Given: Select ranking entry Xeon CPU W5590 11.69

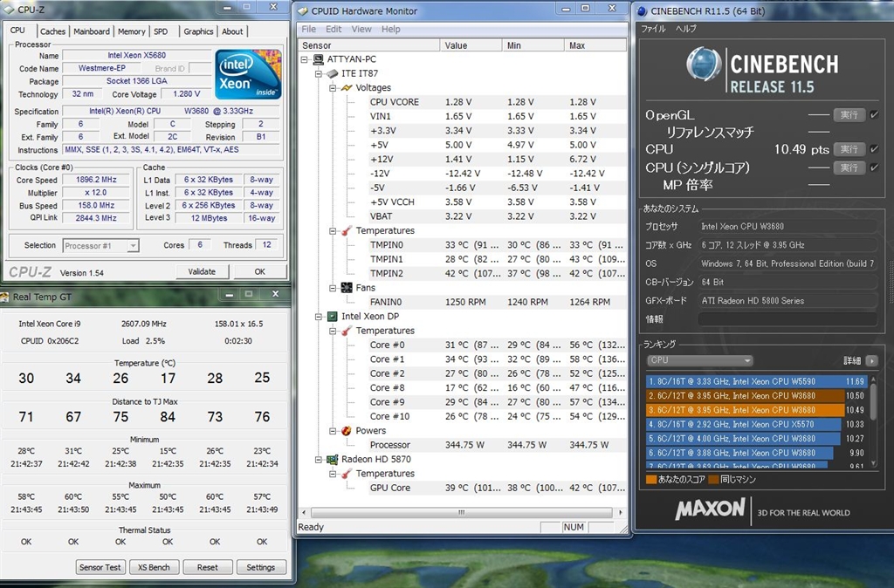Looking at the screenshot, I should point(757,381).
